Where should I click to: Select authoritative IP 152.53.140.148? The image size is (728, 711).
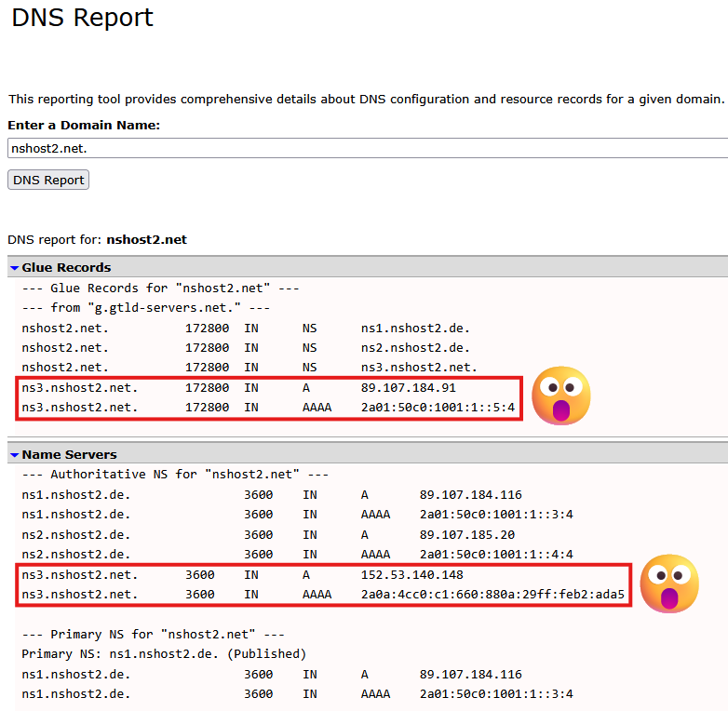coord(411,574)
